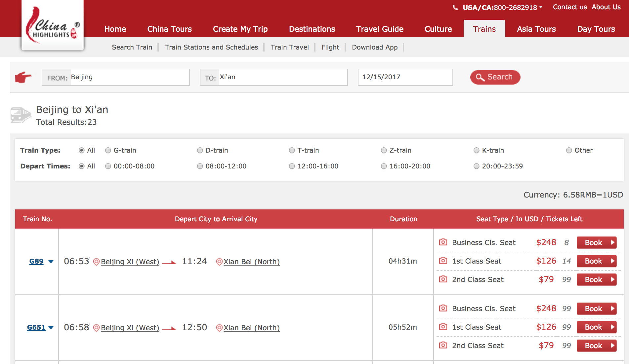Click location pin beside G651 Beijing Xi (West)
The image size is (629, 364).
[96, 328]
